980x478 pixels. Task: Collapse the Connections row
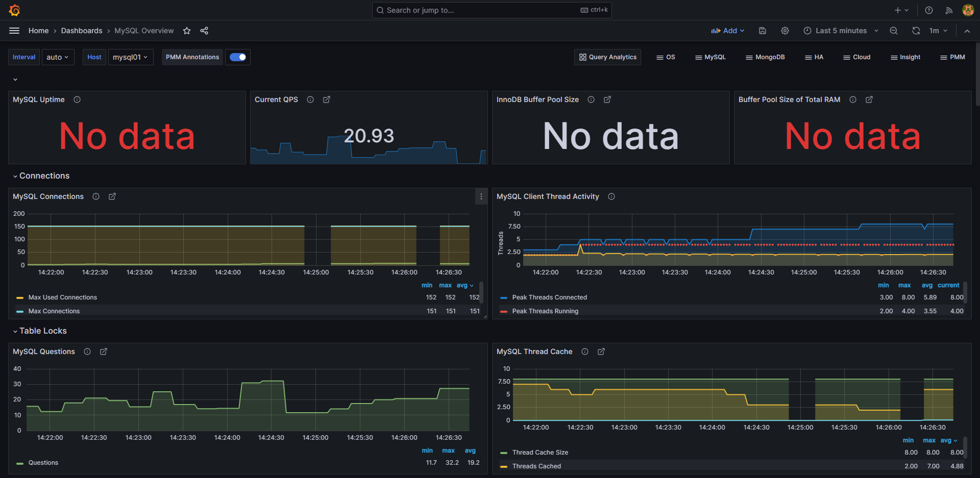(41, 175)
